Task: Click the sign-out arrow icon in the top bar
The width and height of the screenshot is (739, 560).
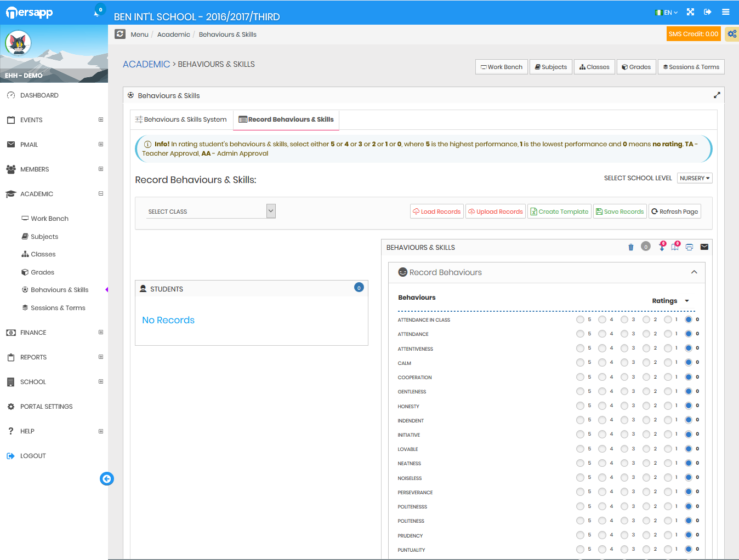Action: [x=708, y=12]
